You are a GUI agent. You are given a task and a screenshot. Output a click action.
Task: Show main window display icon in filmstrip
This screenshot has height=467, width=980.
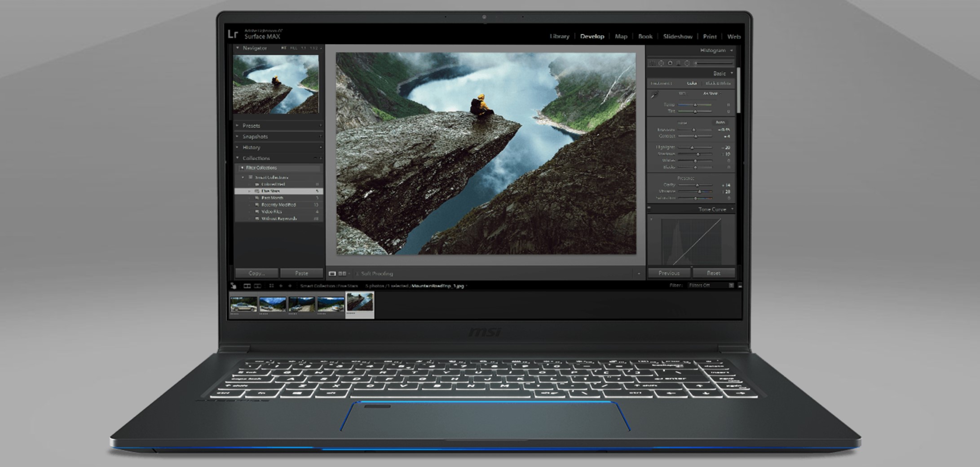tap(247, 286)
